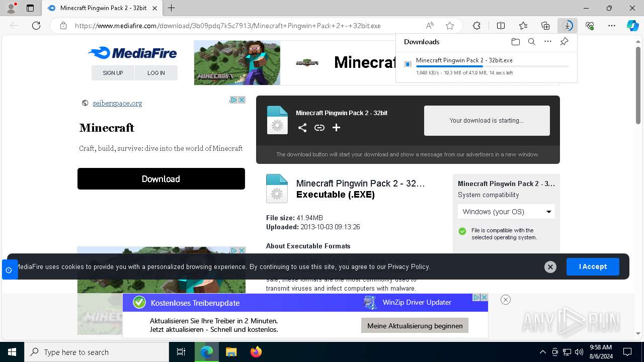644x362 pixels.
Task: Open cookie preferences icon
Action: (x=9, y=270)
